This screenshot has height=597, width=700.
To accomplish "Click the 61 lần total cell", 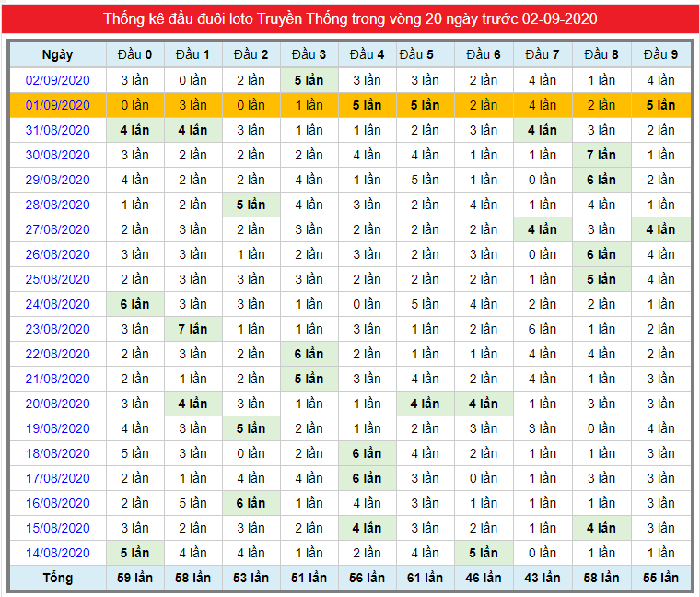I will [425, 578].
